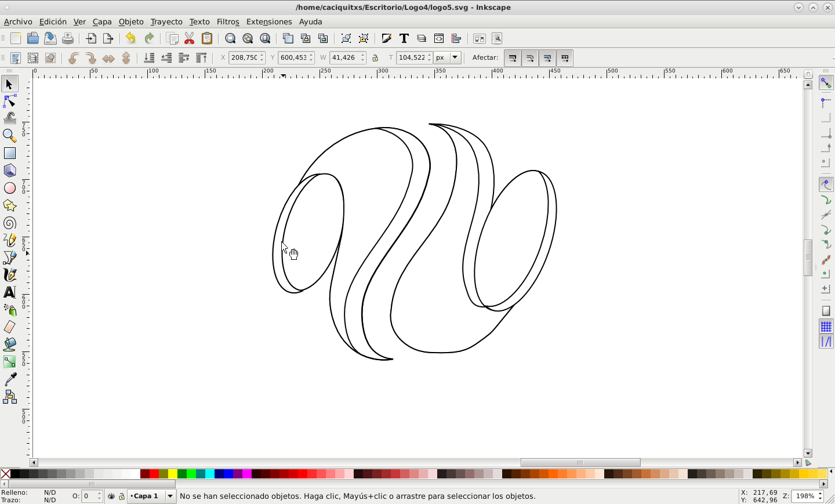Click the Undo arrow icon
The height and width of the screenshot is (504, 835).
point(130,39)
